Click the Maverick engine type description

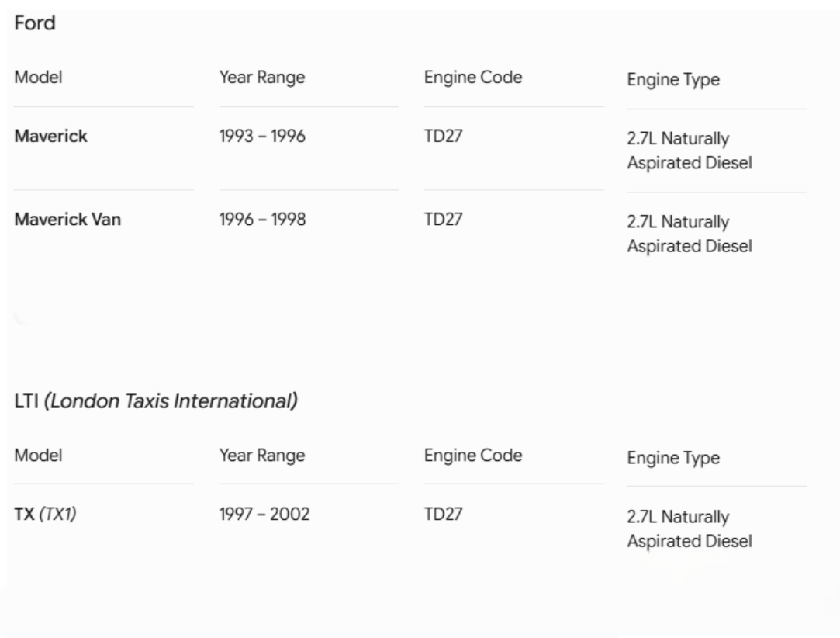pyautogui.click(x=690, y=151)
